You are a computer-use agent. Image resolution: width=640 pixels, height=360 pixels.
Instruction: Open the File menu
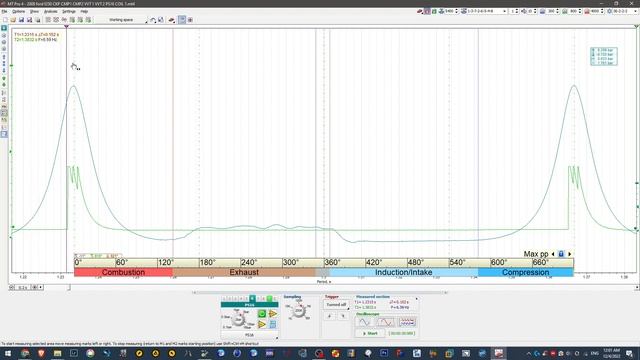4,11
